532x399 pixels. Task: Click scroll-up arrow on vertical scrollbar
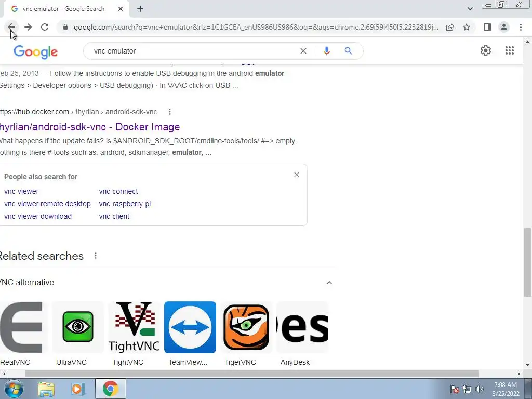[527, 42]
